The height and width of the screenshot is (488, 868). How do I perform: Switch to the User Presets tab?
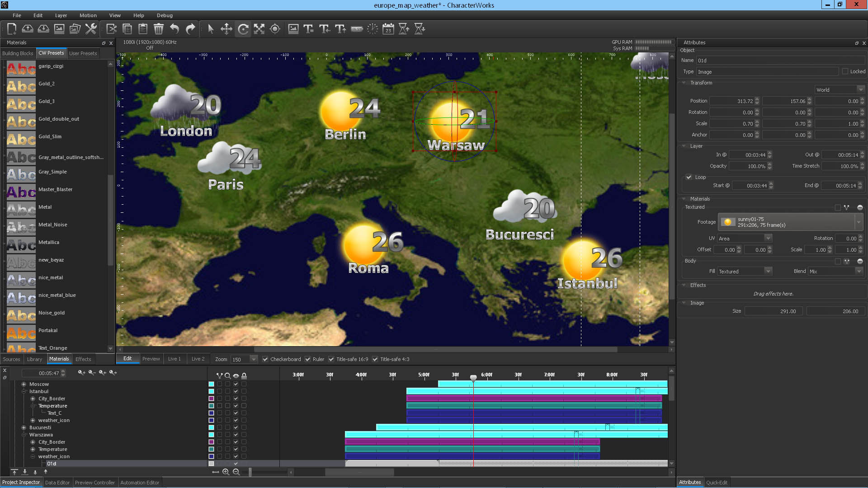(x=83, y=53)
